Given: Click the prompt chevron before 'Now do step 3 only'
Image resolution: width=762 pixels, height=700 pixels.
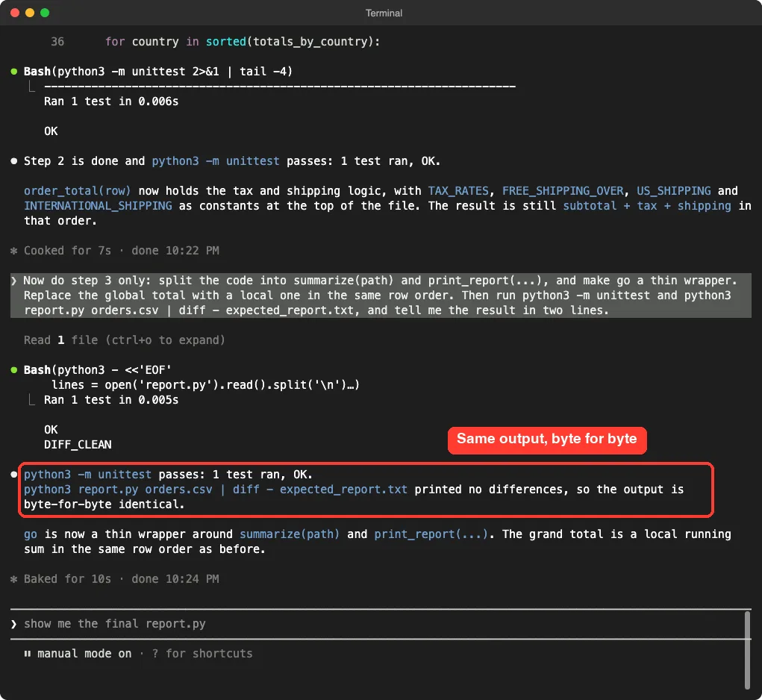Looking at the screenshot, I should (x=14, y=281).
